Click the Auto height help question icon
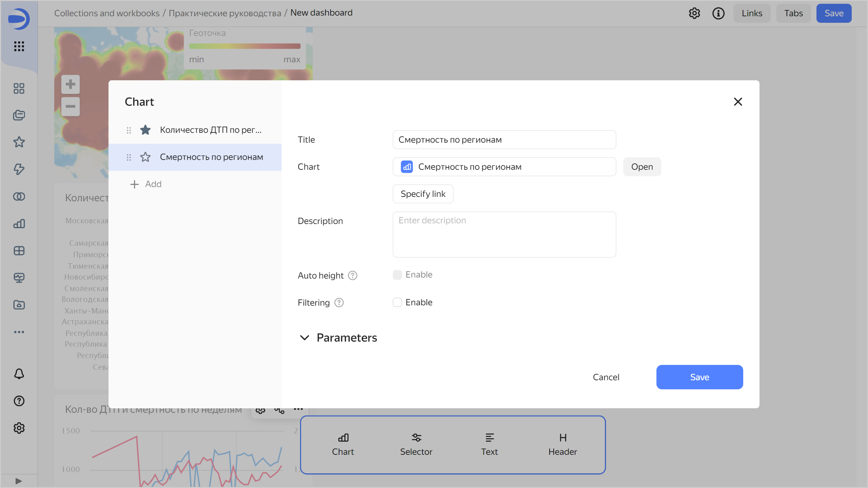 click(353, 276)
